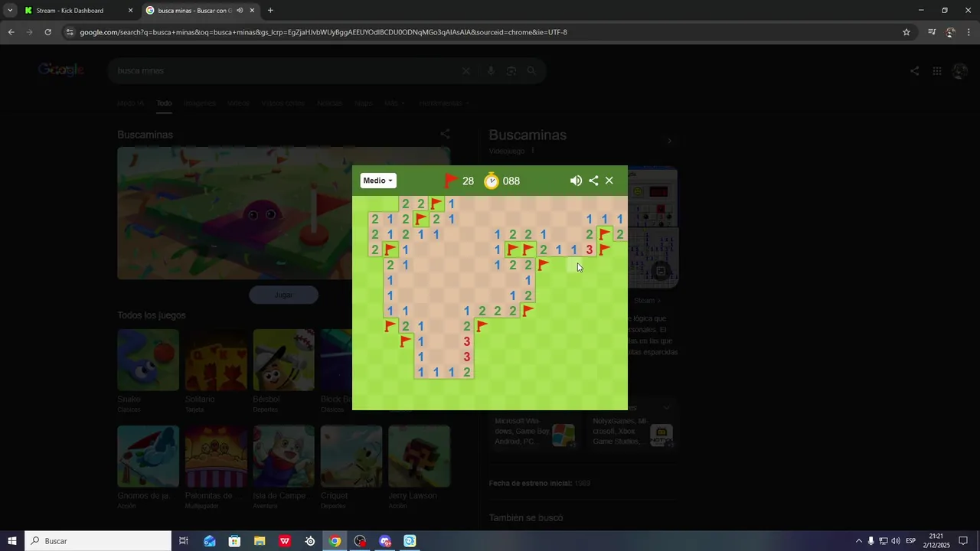The height and width of the screenshot is (551, 980).
Task: Open Google apps grid icon
Action: click(937, 71)
